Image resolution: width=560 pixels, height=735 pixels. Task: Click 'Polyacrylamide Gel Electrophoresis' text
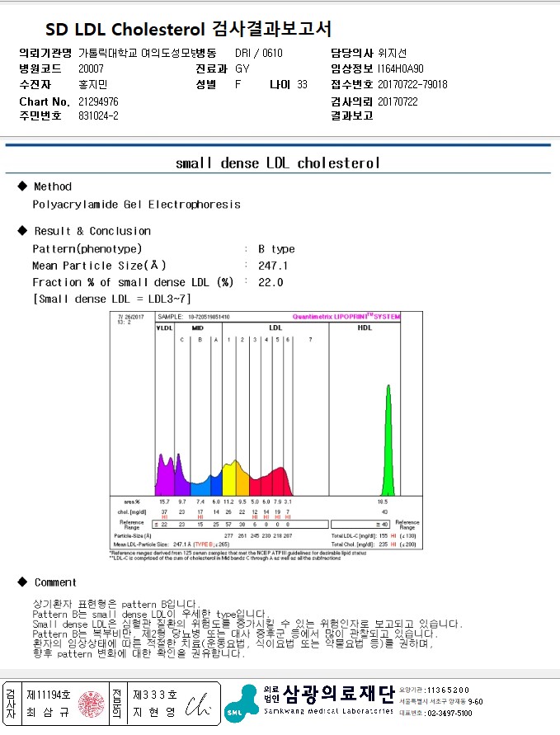(x=136, y=205)
